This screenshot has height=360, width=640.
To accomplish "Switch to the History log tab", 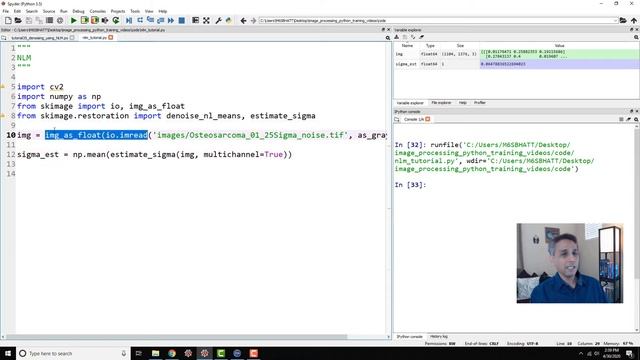I will 439,336.
